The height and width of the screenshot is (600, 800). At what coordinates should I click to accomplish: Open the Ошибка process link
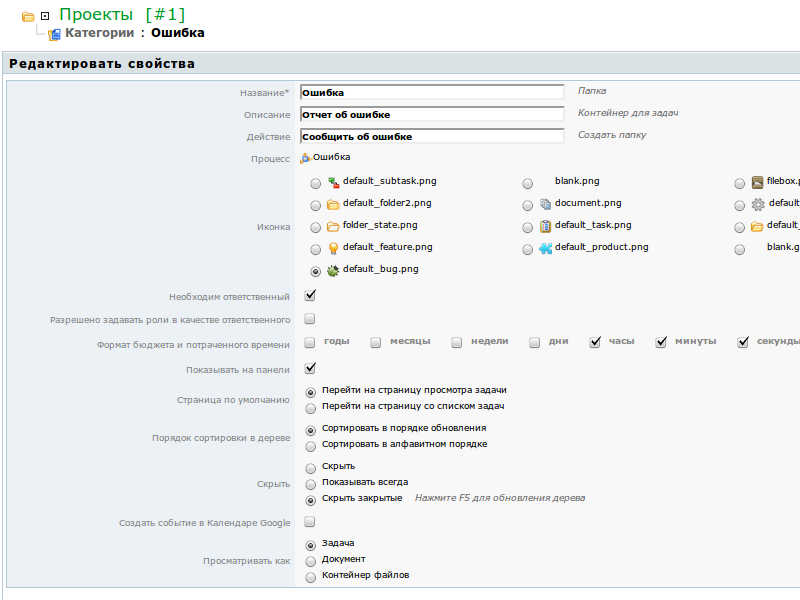pos(331,158)
